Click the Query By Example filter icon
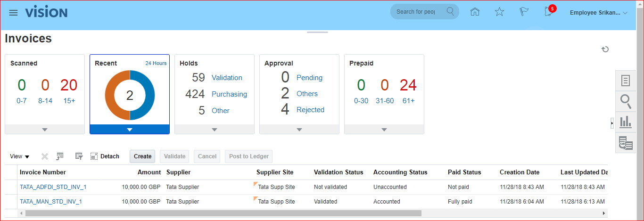The image size is (644, 221). tap(79, 156)
